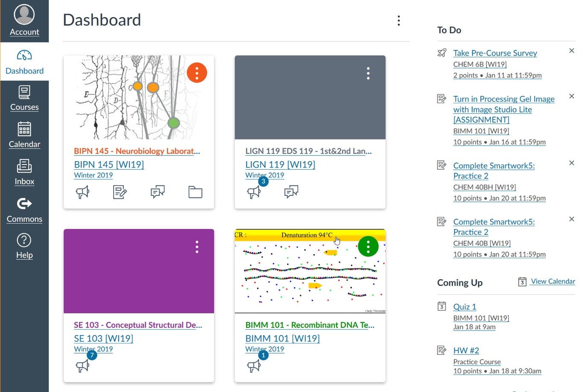588x392 pixels.
Task: Open Calendar in the sidebar
Action: [24, 136]
